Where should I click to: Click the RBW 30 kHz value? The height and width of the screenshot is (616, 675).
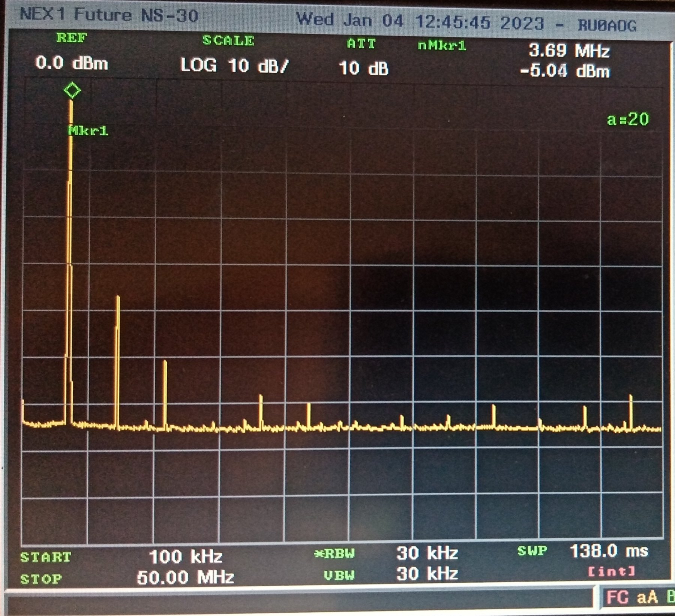click(427, 553)
